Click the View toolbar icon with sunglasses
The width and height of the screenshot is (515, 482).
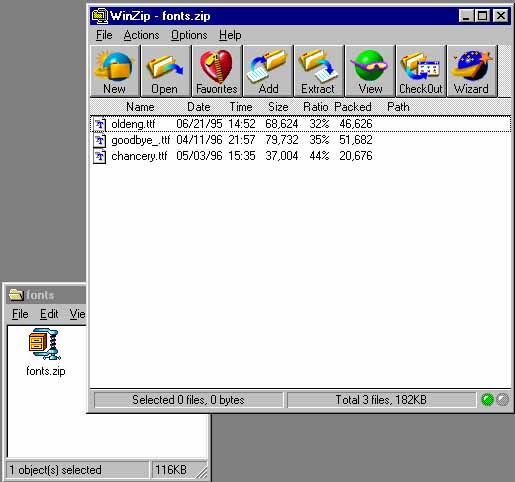tap(370, 71)
